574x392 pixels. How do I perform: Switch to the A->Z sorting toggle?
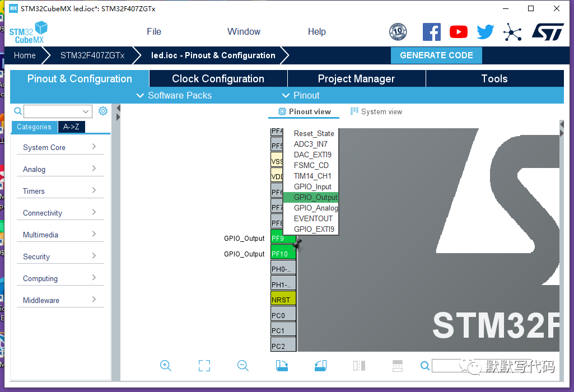pos(71,127)
